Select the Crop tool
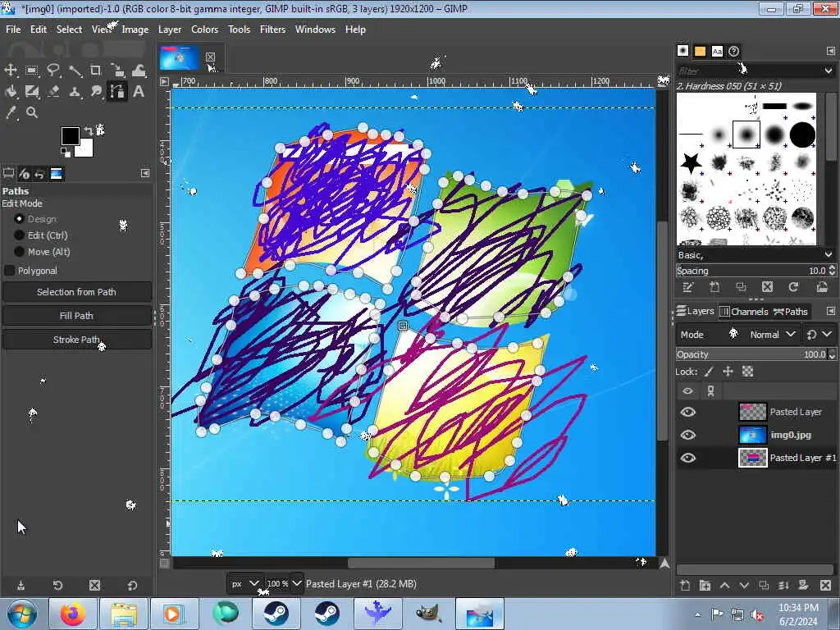 (95, 71)
